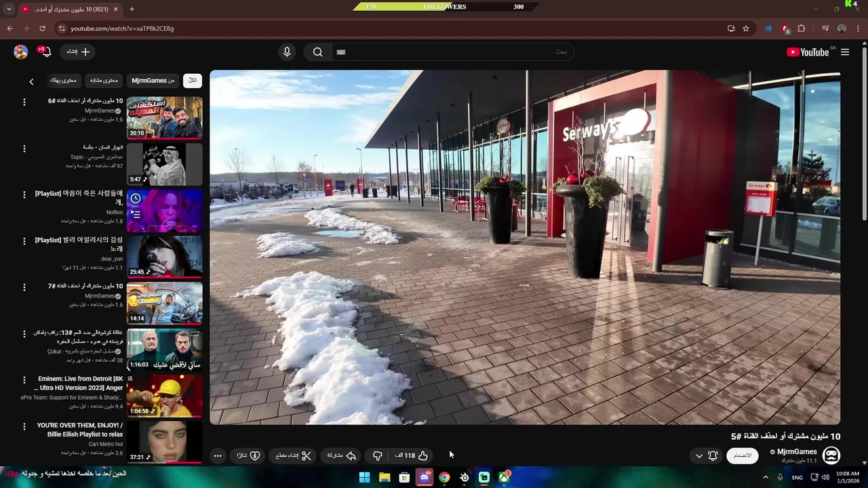This screenshot has width=868, height=488.
Task: Click the Chrome profile avatar
Action: click(x=842, y=28)
